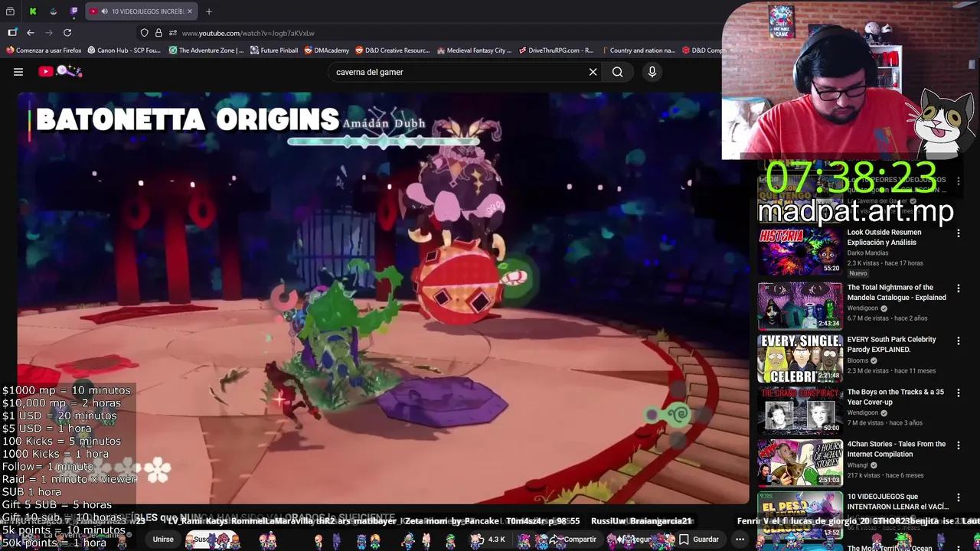Viewport: 980px width, 551px height.
Task: Reload the current page
Action: coord(67,33)
